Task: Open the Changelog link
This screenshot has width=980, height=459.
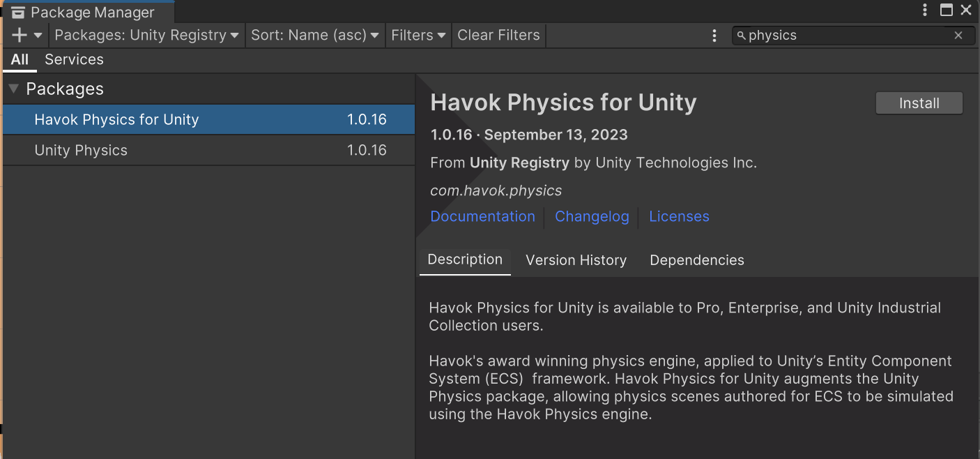Action: point(592,216)
